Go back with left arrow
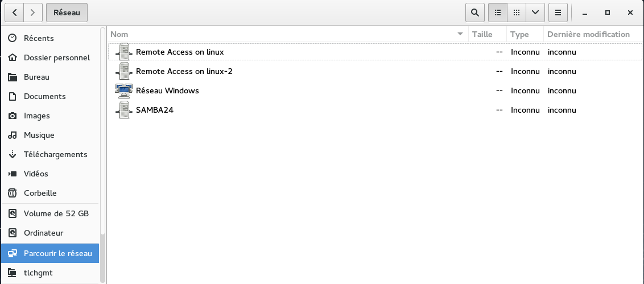The image size is (644, 284). [x=14, y=13]
